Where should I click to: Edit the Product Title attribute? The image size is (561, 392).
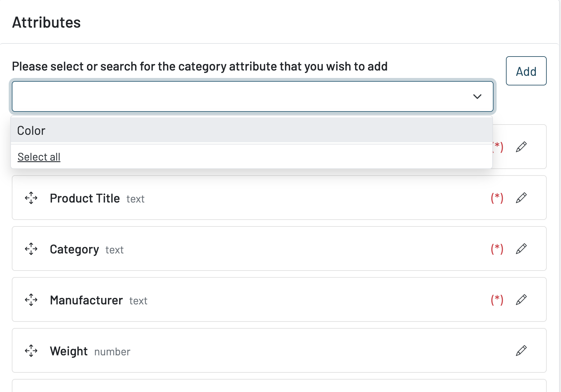click(521, 198)
